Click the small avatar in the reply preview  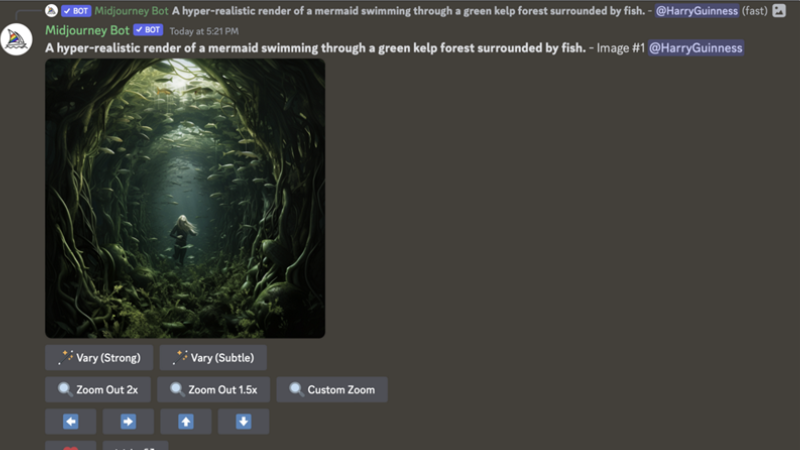pyautogui.click(x=51, y=10)
